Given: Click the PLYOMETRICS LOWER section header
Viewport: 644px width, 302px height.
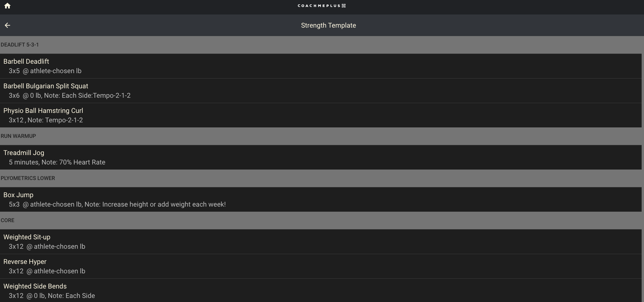Looking at the screenshot, I should (28, 178).
